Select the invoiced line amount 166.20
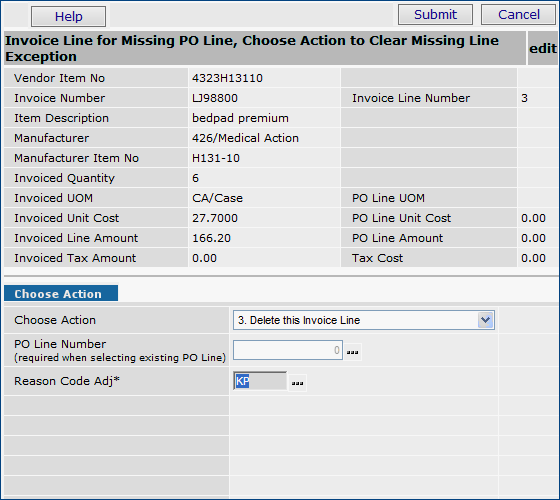560x500 pixels. (x=211, y=238)
